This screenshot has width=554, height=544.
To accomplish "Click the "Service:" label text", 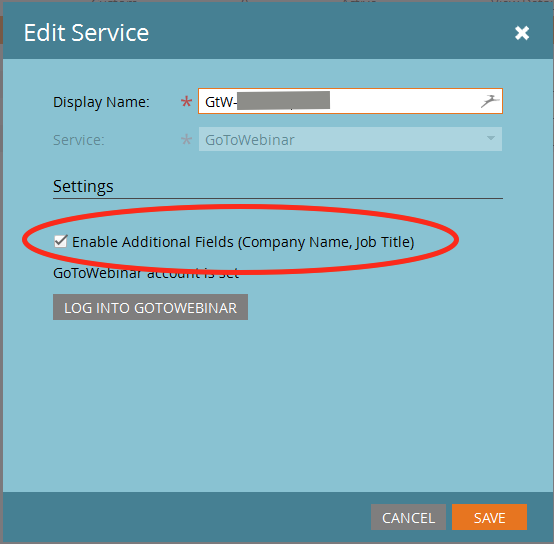I will click(79, 140).
